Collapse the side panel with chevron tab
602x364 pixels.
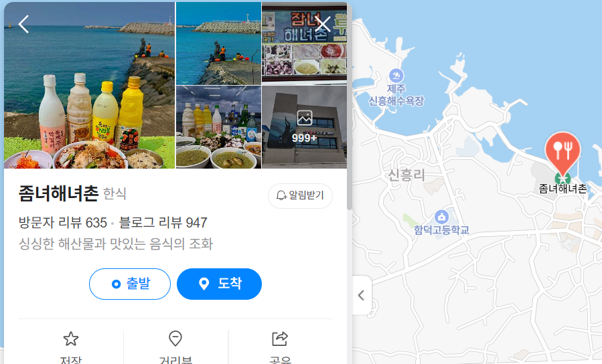point(362,295)
